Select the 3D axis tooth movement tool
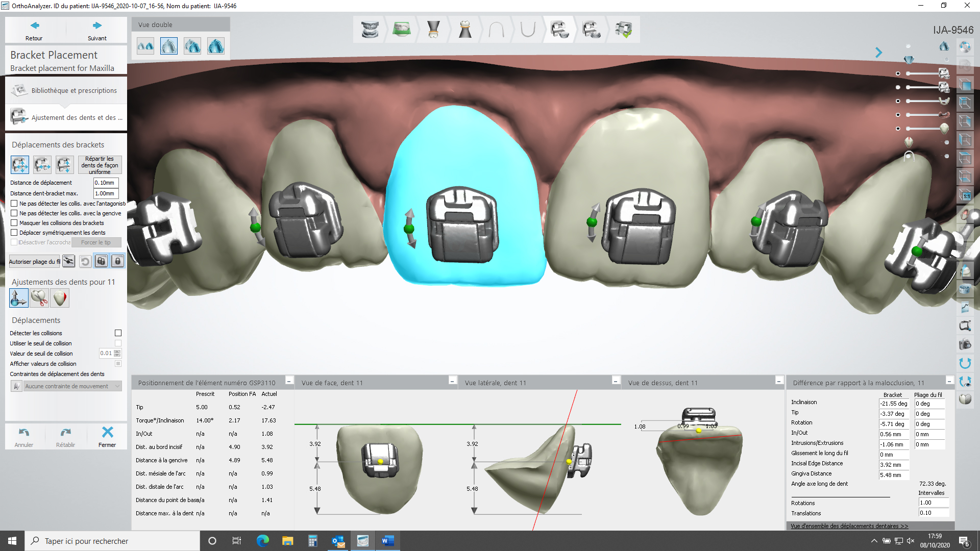Image resolution: width=980 pixels, height=551 pixels. [x=19, y=297]
